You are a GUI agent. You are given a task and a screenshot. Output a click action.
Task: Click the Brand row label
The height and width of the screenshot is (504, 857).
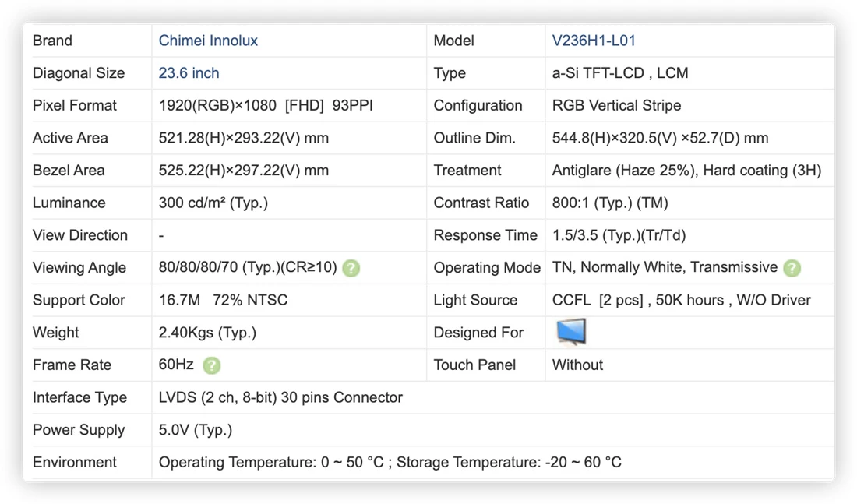(52, 41)
